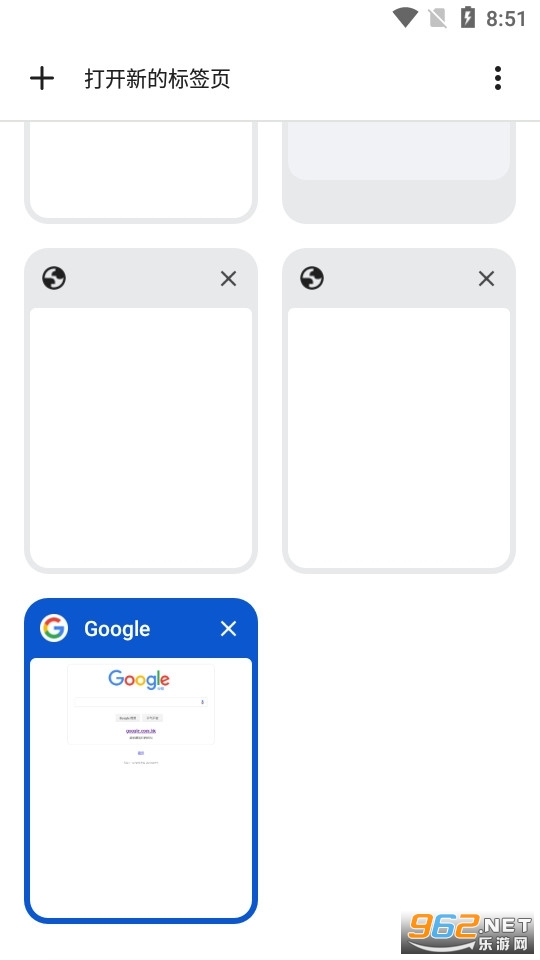
Task: Tap the plus icon to add tab
Action: pyautogui.click(x=42, y=78)
